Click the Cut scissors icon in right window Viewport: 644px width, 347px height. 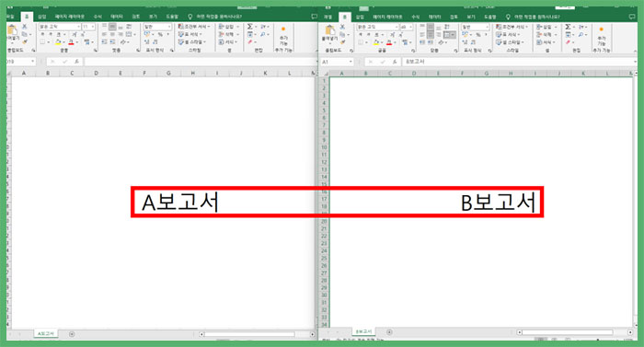tap(342, 27)
